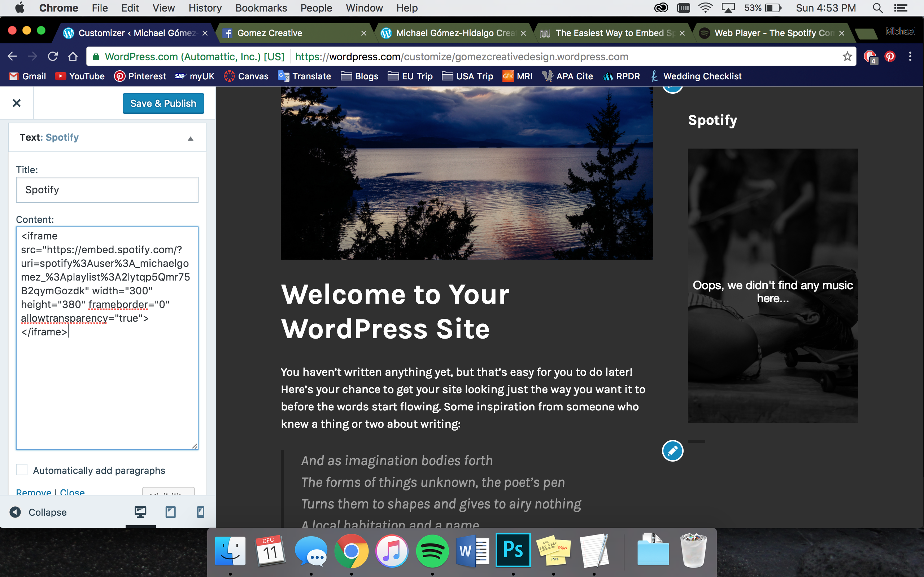The height and width of the screenshot is (577, 924).
Task: Click the widget Title input field
Action: pos(107,190)
